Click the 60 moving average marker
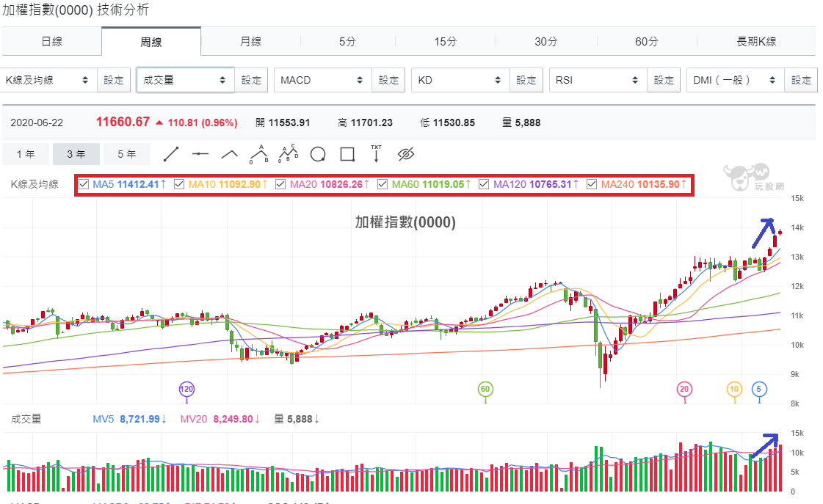The image size is (823, 504). 485,389
